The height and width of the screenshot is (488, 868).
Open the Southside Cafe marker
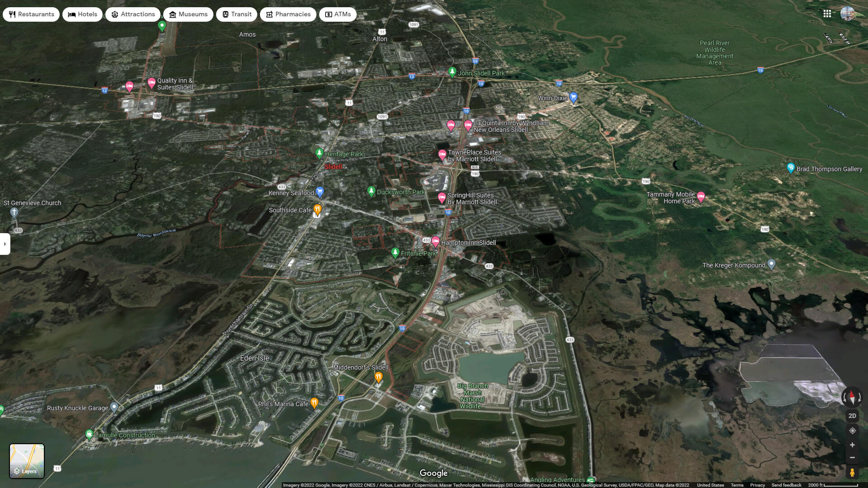tap(317, 209)
